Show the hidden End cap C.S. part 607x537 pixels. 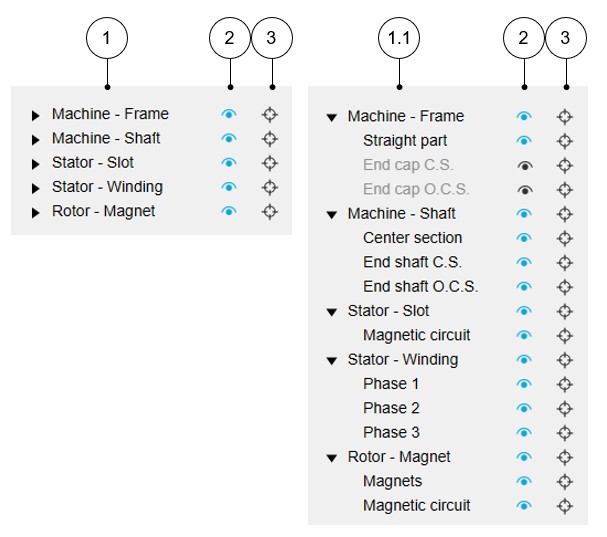524,165
